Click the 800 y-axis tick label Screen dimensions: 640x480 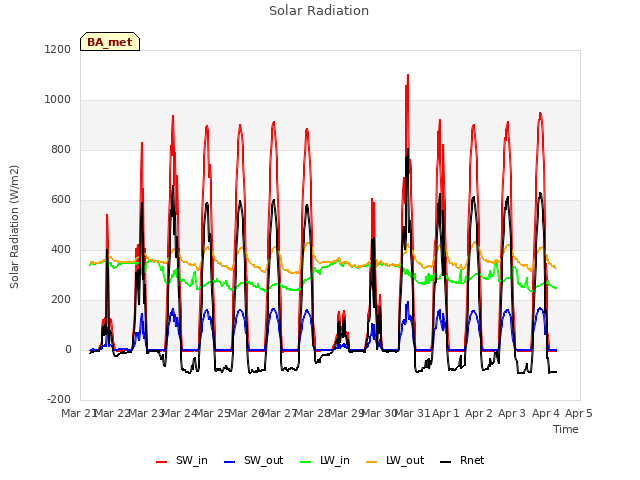(x=61, y=150)
